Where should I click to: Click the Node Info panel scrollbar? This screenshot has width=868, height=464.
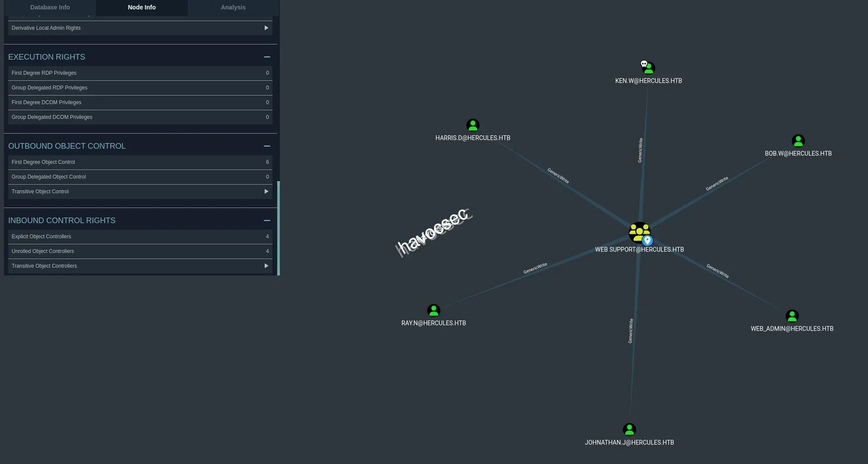point(278,228)
